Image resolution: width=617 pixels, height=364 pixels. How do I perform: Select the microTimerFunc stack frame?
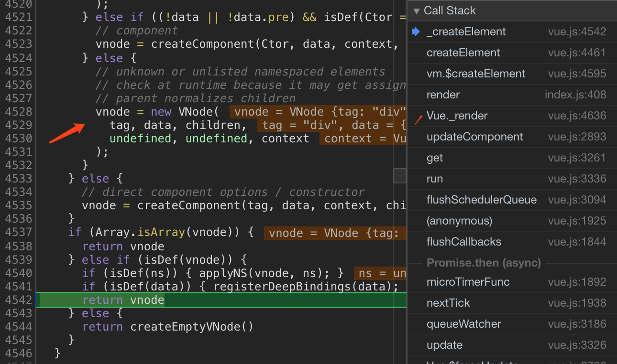tap(512, 282)
